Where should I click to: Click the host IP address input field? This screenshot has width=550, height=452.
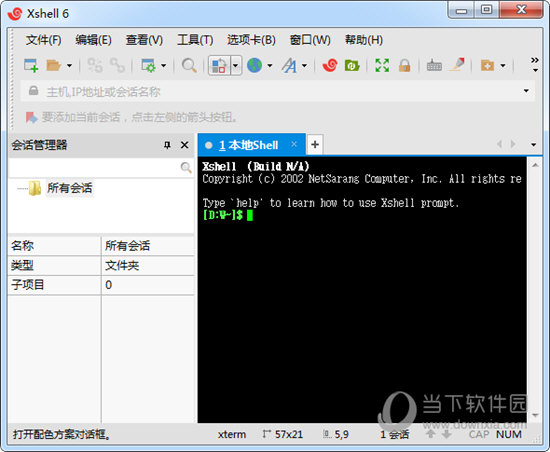click(277, 92)
